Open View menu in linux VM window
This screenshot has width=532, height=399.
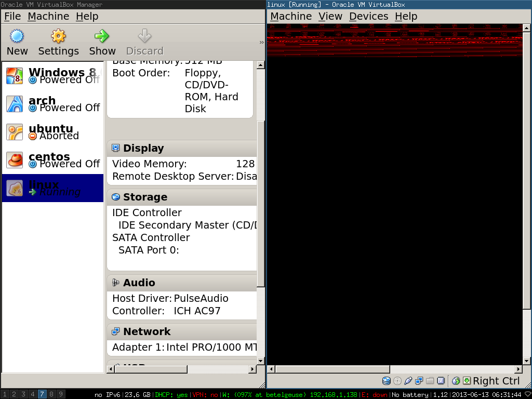click(330, 16)
